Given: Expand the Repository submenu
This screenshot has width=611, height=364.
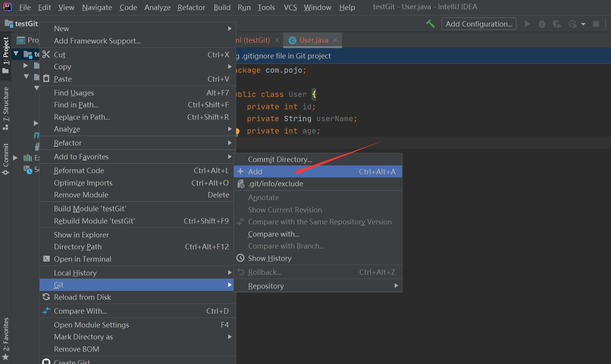Looking at the screenshot, I should pyautogui.click(x=318, y=286).
